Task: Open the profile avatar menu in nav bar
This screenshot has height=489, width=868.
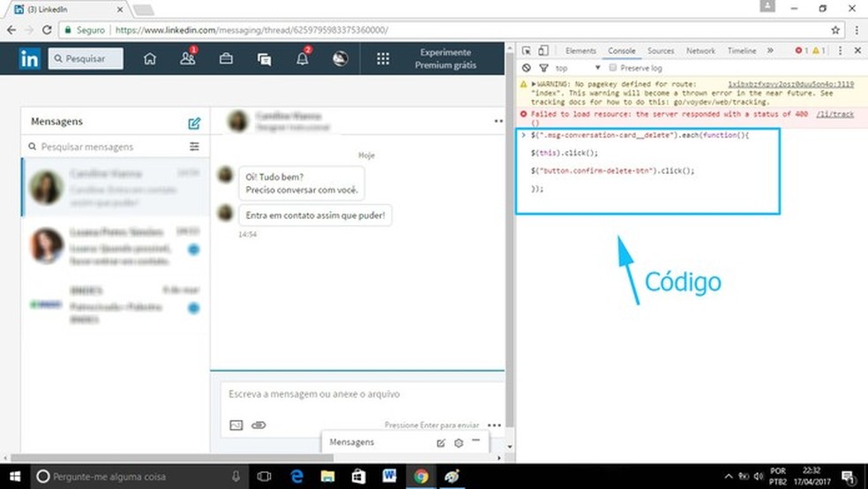Action: click(x=340, y=58)
